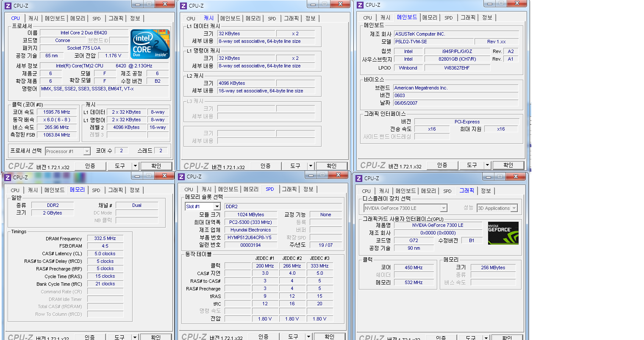Expand the 도구 arrow in the 메인보드 tab window
Image resolution: width=644 pixels, height=340 pixels.
pyautogui.click(x=488, y=165)
